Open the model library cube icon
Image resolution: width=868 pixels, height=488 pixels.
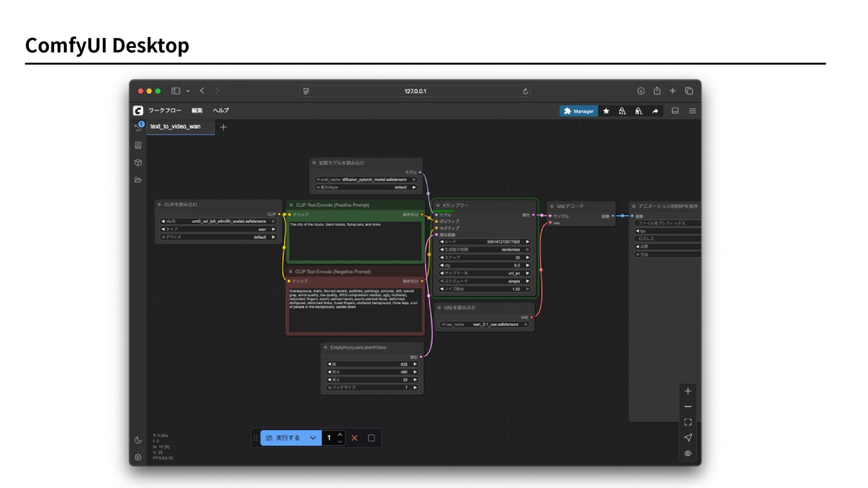point(138,163)
